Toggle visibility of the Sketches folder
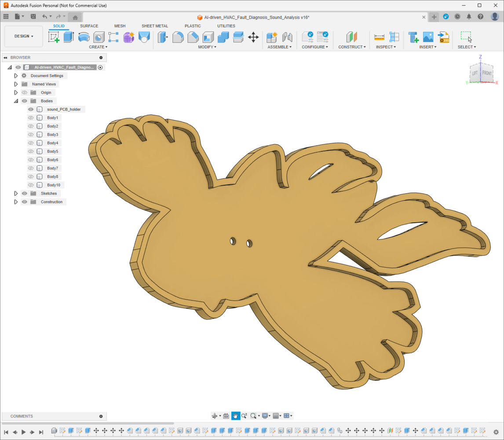 tap(25, 194)
